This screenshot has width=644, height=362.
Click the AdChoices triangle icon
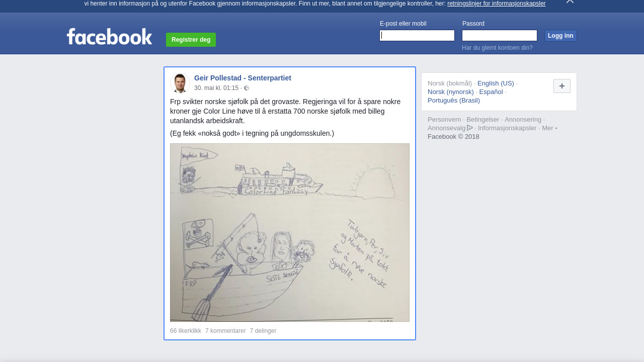coord(470,128)
